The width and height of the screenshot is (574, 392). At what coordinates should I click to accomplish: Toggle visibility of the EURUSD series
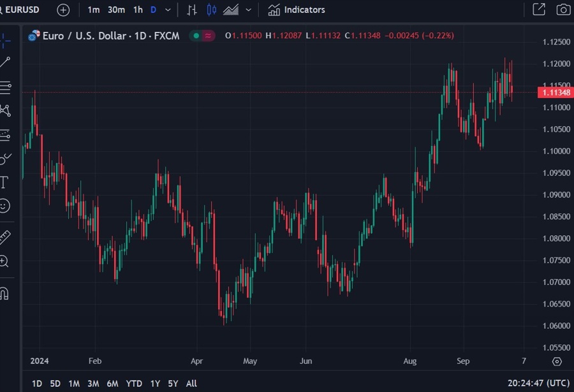[196, 36]
